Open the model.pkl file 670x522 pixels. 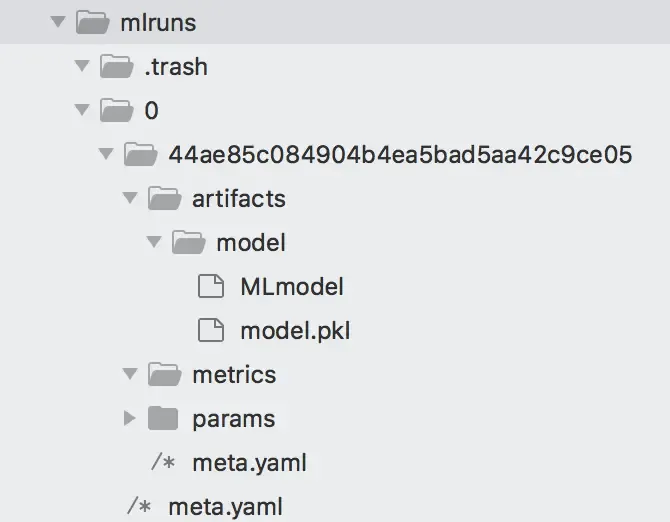(x=295, y=331)
